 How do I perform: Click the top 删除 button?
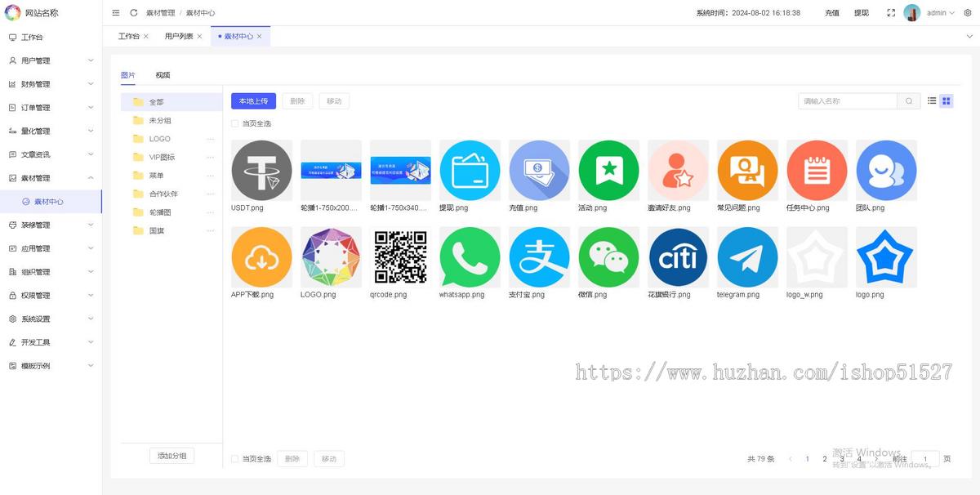click(297, 101)
